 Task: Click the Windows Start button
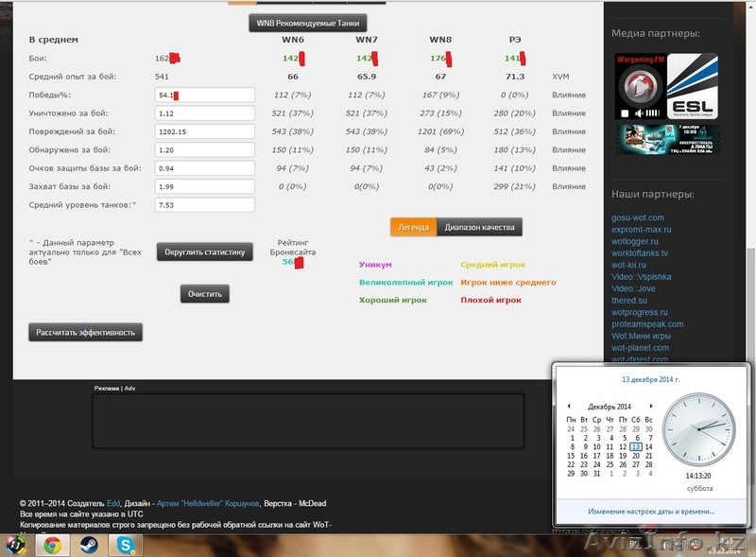point(16,546)
